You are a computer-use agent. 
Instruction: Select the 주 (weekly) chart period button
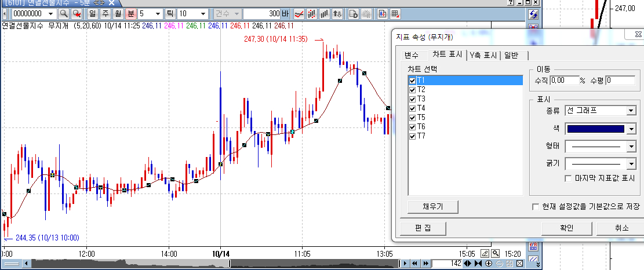coord(105,13)
